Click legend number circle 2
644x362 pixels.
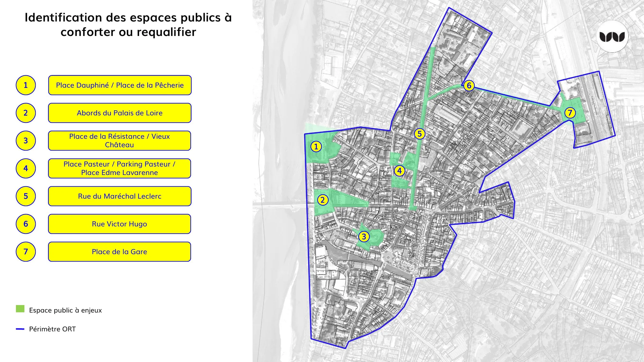pos(26,113)
